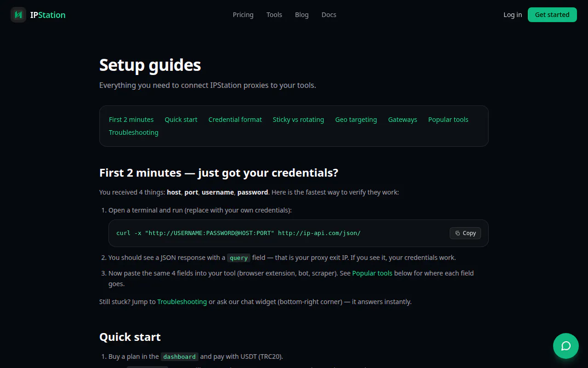Viewport: 588px width, 368px height.
Task: Jump to Geo targeting section
Action: click(x=356, y=120)
